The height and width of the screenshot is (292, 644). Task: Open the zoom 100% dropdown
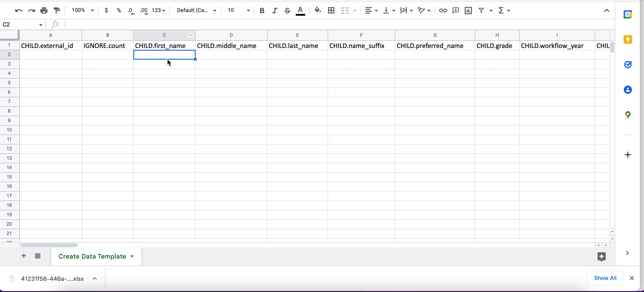[83, 11]
